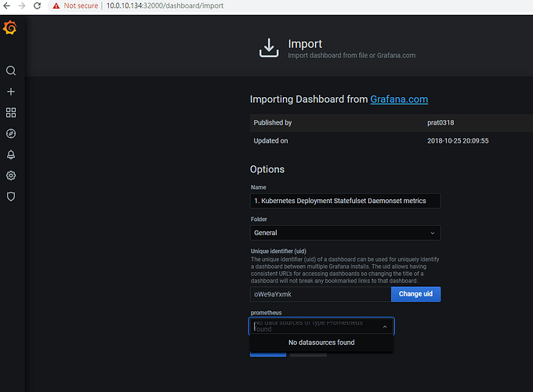Open the Dashboards four-squares icon
Viewport: 533px width, 392px height.
11,113
